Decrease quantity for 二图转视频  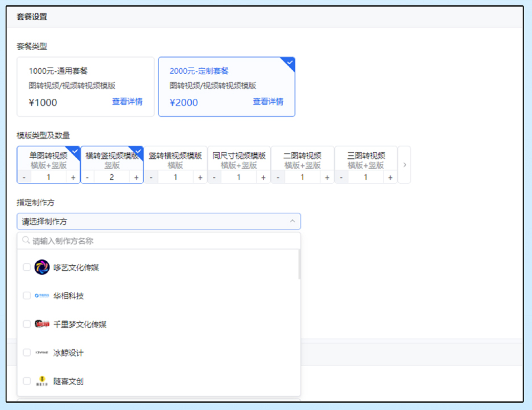tap(278, 177)
